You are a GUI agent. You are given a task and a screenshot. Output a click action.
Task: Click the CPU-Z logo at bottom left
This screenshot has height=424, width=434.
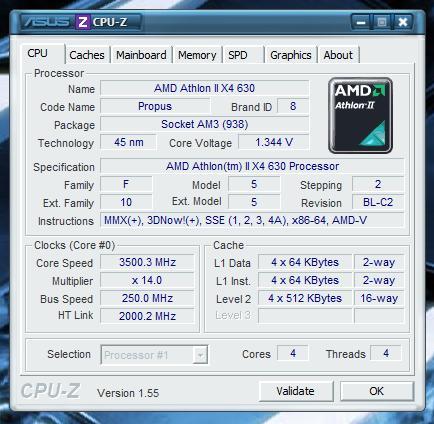[50, 390]
